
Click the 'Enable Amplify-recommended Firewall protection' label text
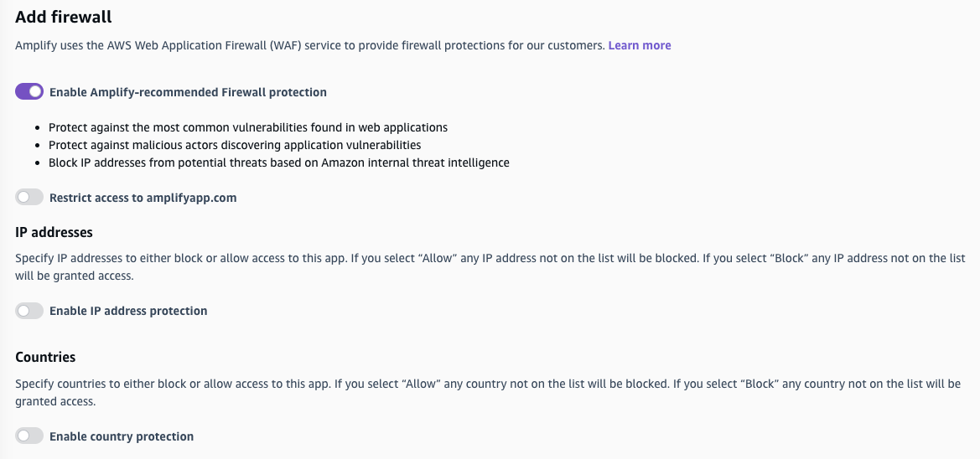(x=188, y=92)
